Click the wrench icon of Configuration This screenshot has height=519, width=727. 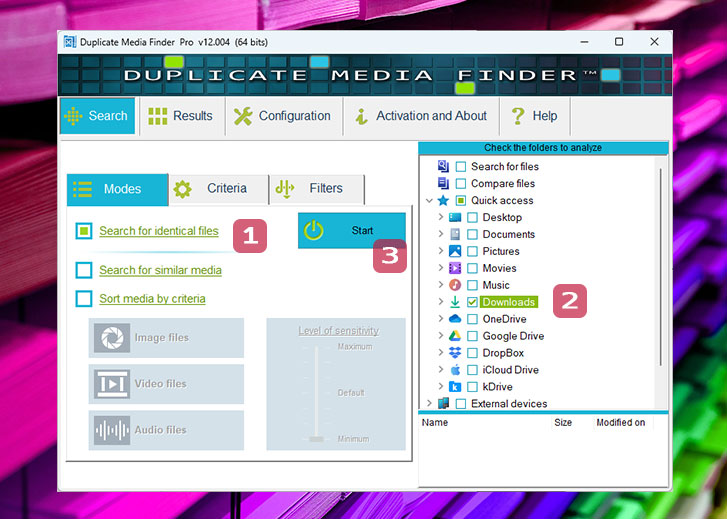(243, 116)
